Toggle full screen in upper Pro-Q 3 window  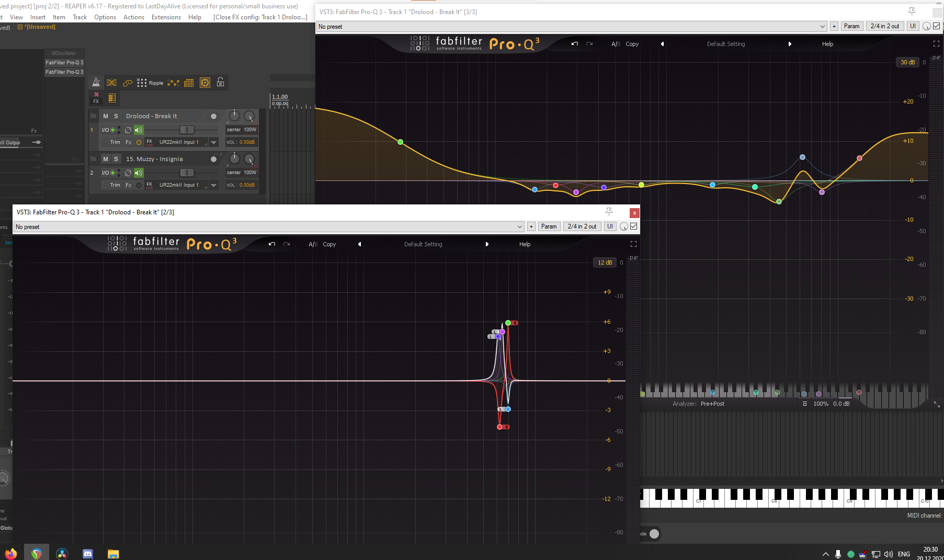tap(936, 44)
